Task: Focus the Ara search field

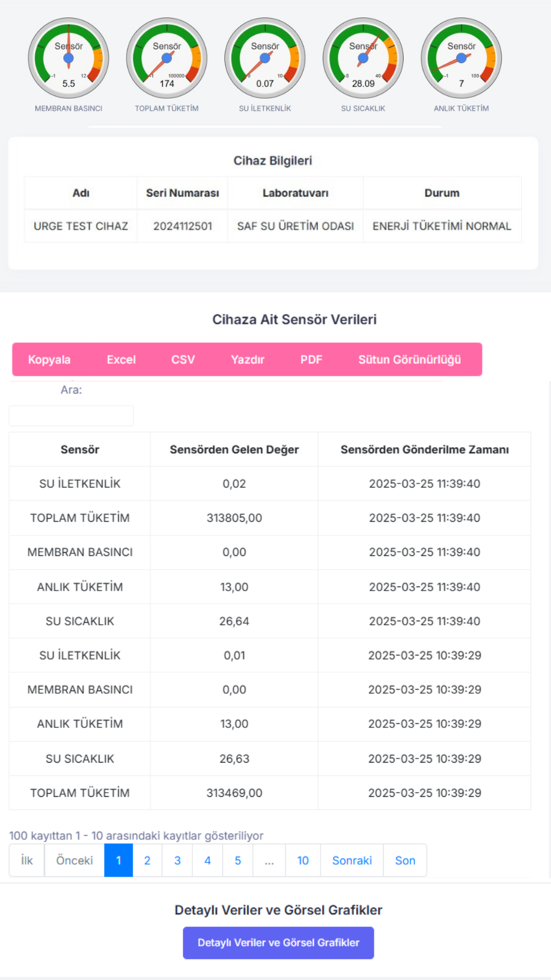Action: click(71, 416)
